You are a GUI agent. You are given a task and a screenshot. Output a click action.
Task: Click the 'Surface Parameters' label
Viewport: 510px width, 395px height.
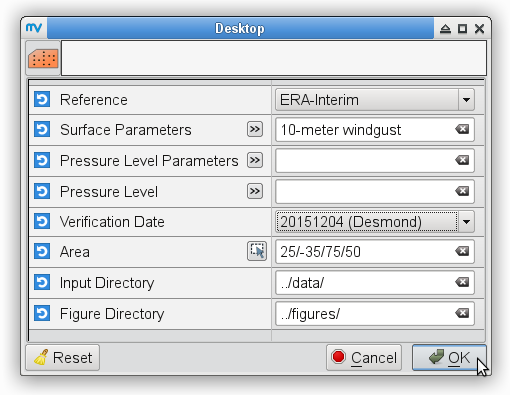(126, 130)
